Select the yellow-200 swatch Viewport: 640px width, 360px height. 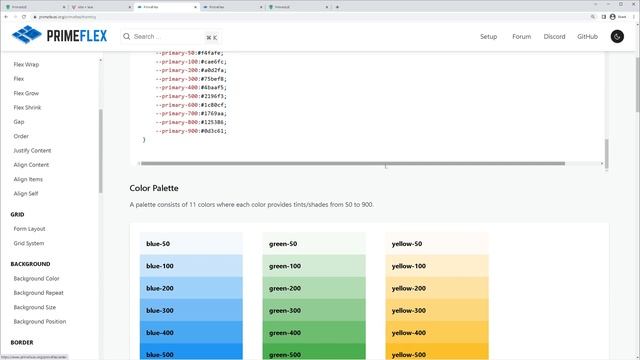point(437,288)
